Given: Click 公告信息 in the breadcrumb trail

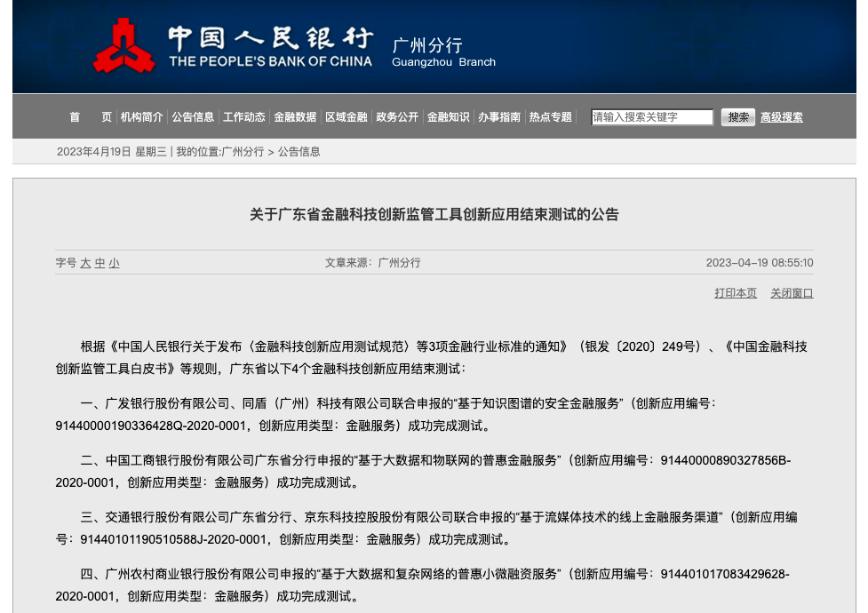Looking at the screenshot, I should [299, 152].
